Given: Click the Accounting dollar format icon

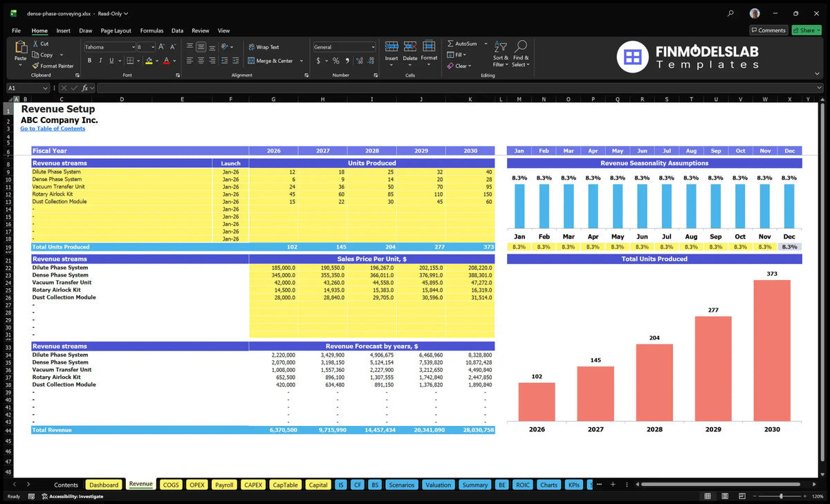Looking at the screenshot, I should pyautogui.click(x=318, y=61).
